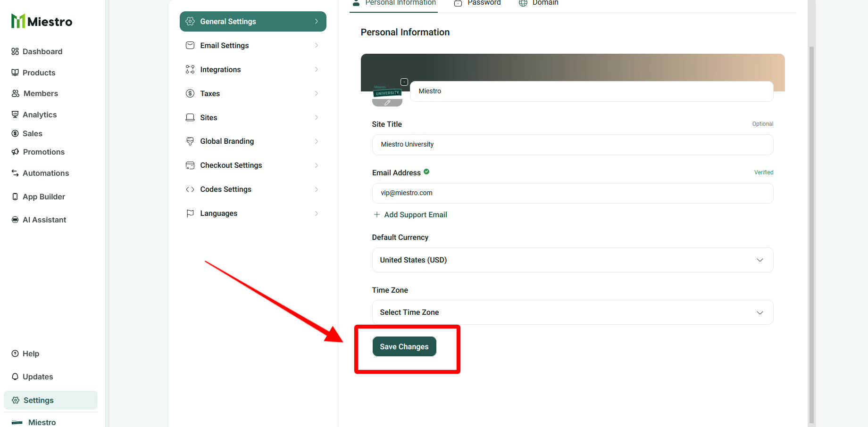868x427 pixels.
Task: Open Products in sidebar
Action: pyautogui.click(x=39, y=73)
